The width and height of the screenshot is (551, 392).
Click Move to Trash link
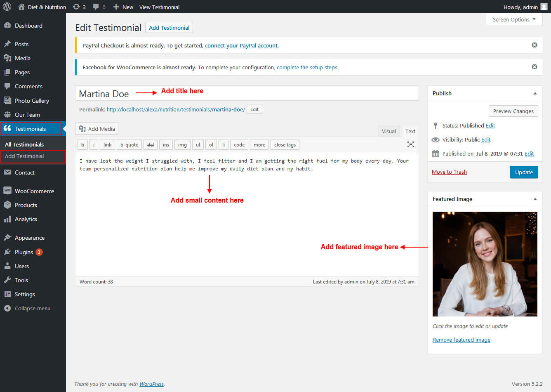(449, 172)
